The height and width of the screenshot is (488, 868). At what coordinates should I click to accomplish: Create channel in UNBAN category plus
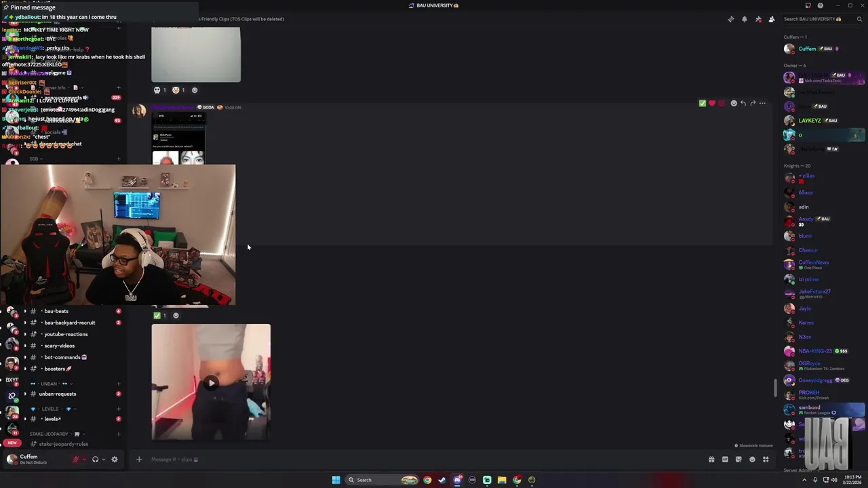[x=119, y=384]
